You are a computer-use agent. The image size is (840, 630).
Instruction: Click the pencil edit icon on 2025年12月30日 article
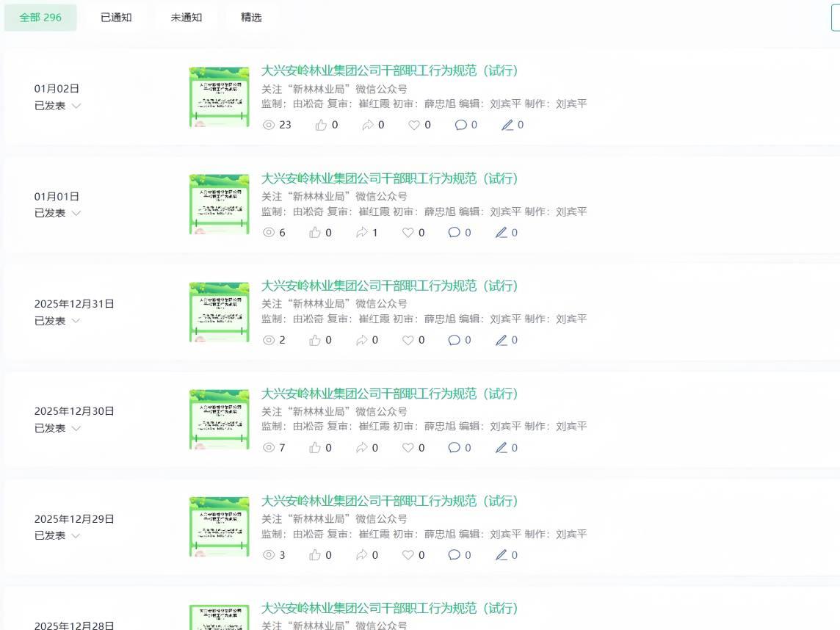coord(502,448)
